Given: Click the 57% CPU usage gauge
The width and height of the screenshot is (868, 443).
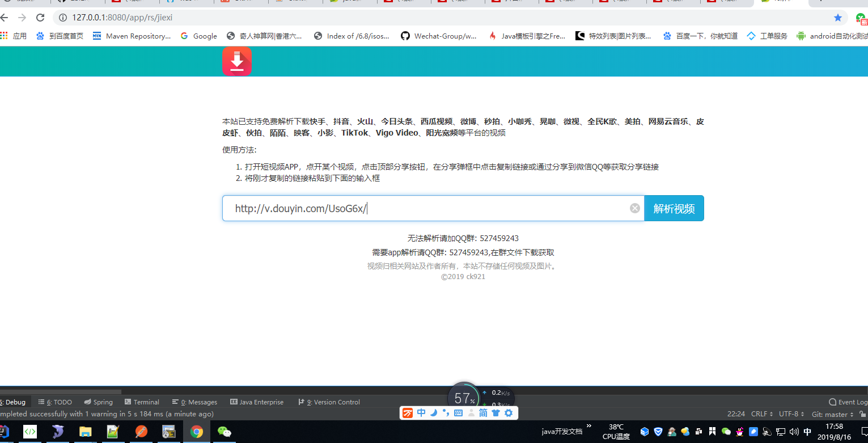Looking at the screenshot, I should point(464,397).
